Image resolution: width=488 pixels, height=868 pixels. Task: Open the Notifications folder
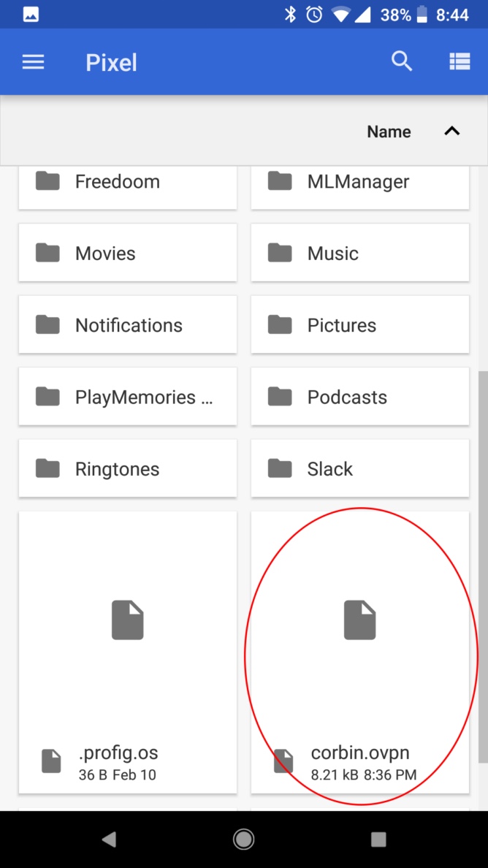(x=128, y=325)
